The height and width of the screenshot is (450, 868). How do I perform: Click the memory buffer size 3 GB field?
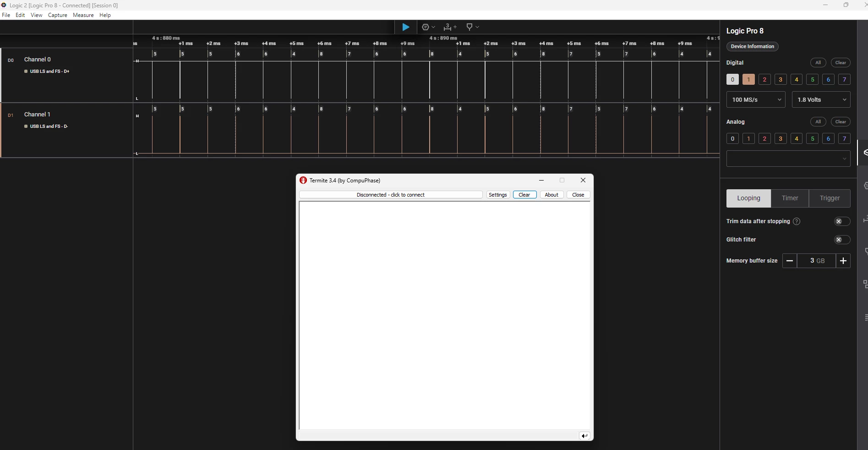click(x=816, y=261)
